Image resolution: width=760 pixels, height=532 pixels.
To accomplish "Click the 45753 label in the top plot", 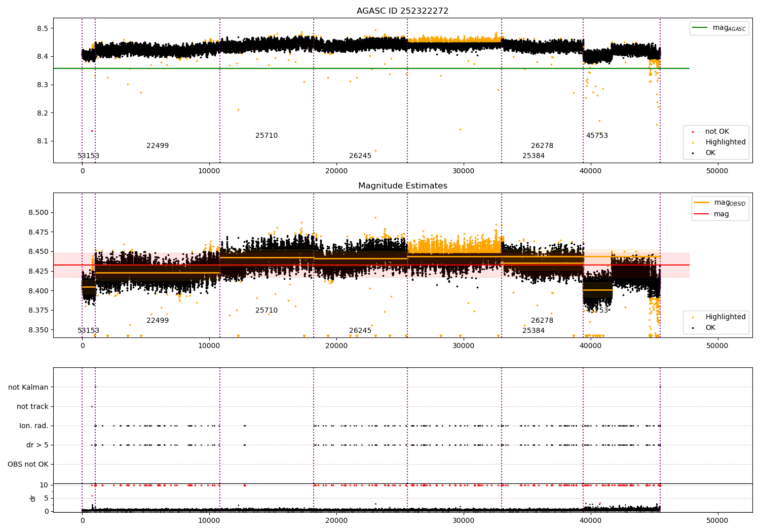I will pos(597,136).
